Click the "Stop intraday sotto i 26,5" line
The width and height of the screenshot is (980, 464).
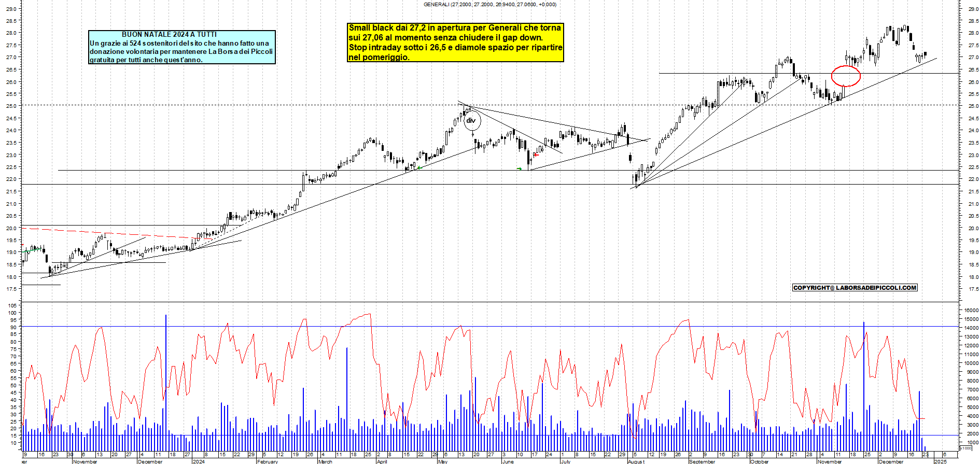pos(455,48)
